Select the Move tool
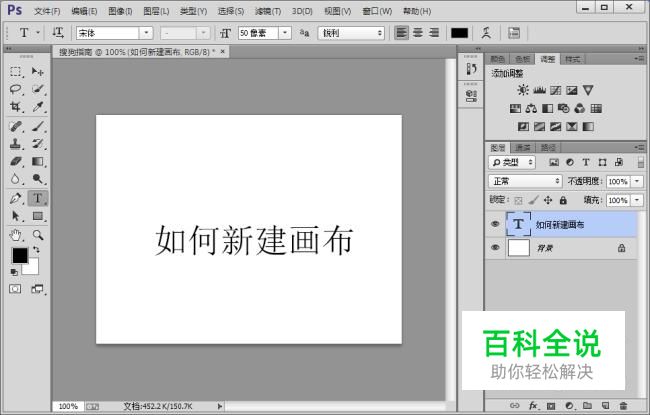The width and height of the screenshot is (650, 415). (38, 72)
